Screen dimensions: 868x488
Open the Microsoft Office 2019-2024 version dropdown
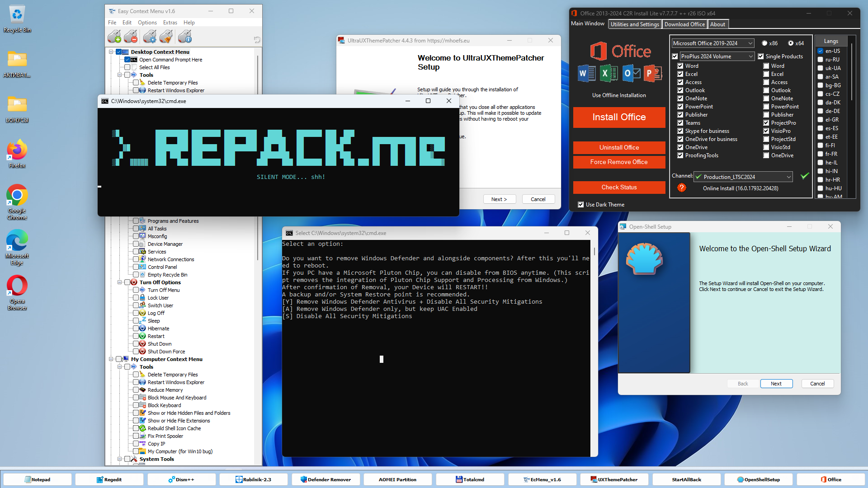[x=712, y=43]
